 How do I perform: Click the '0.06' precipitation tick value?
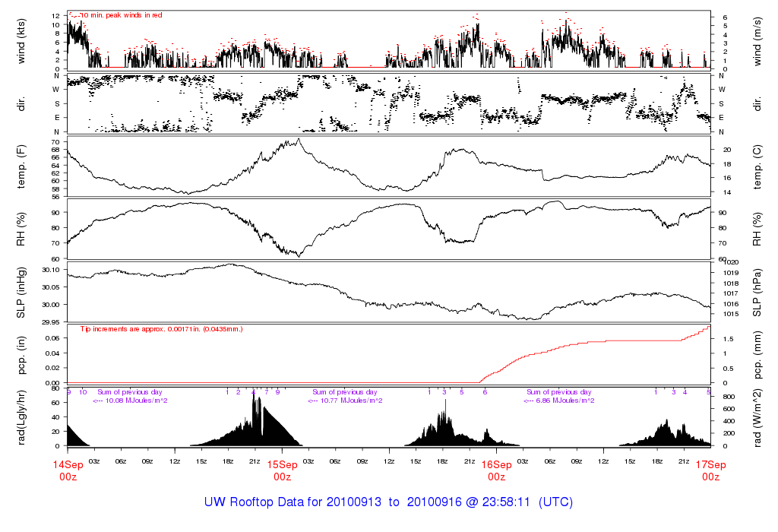(x=52, y=338)
